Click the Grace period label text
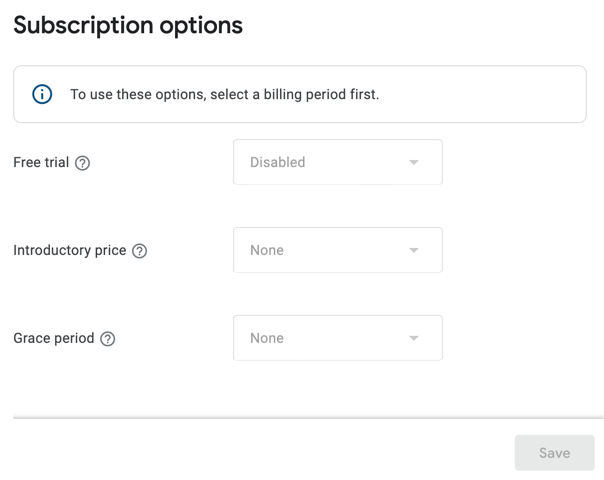This screenshot has width=604, height=480. (53, 339)
